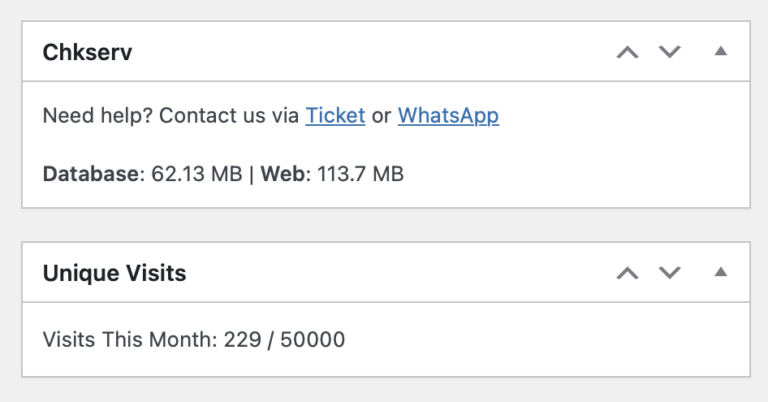
Task: Move the Unique Visits widget up
Action: pyautogui.click(x=627, y=272)
